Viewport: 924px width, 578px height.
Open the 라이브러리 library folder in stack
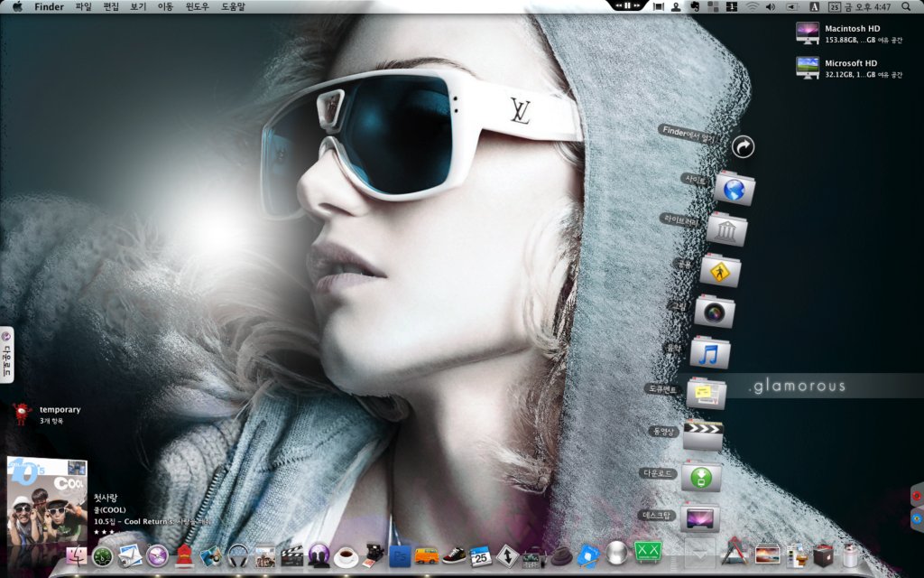point(726,229)
